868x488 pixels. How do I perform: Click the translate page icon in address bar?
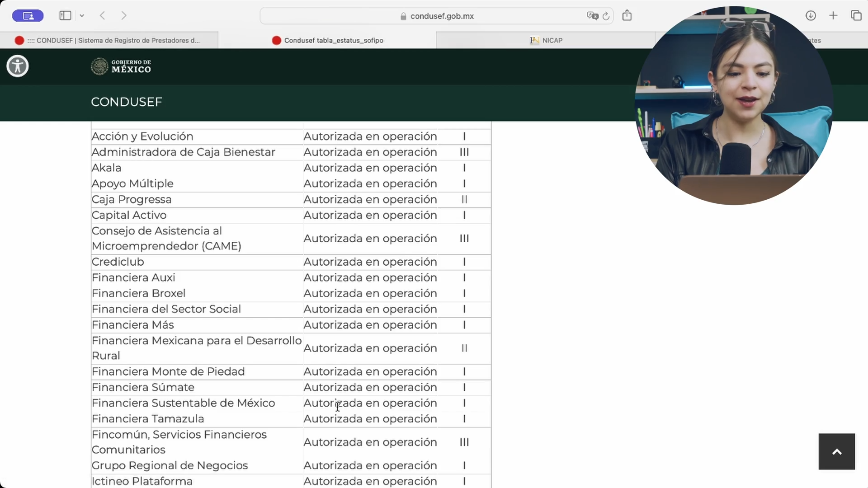[x=592, y=16]
